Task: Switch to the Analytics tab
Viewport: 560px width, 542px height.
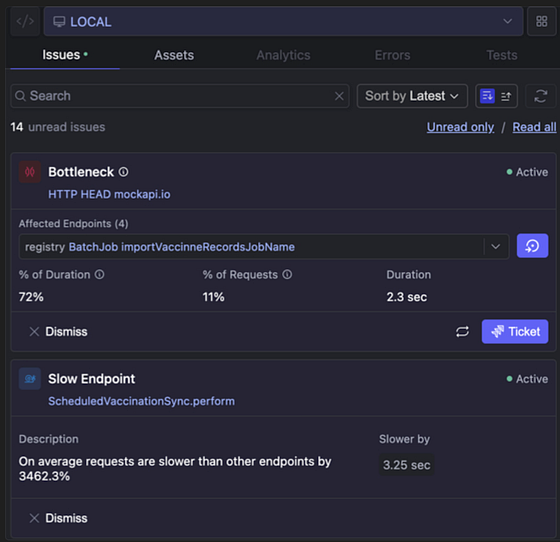Action: pos(283,55)
